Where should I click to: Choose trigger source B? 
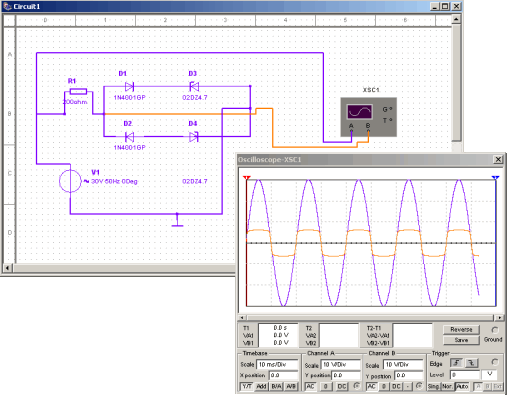click(488, 386)
